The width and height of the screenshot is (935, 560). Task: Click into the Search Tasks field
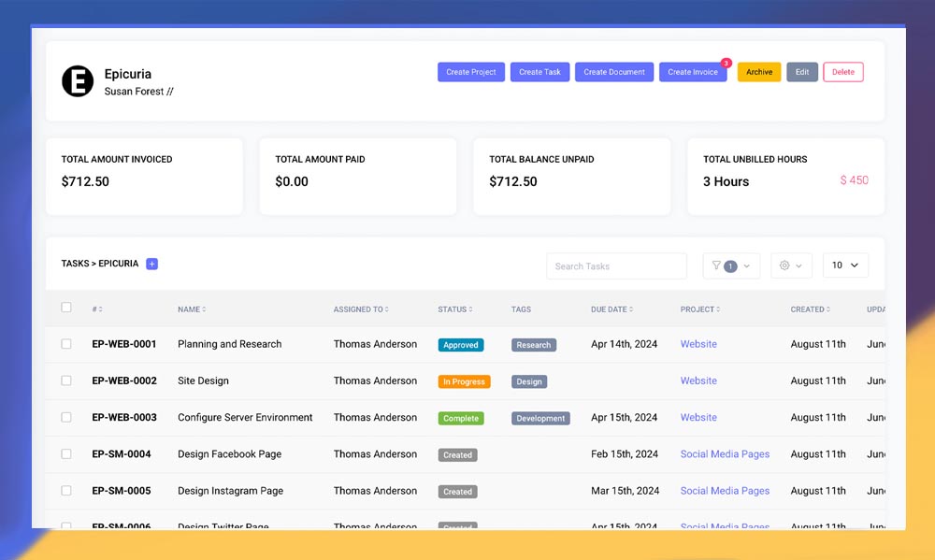616,266
